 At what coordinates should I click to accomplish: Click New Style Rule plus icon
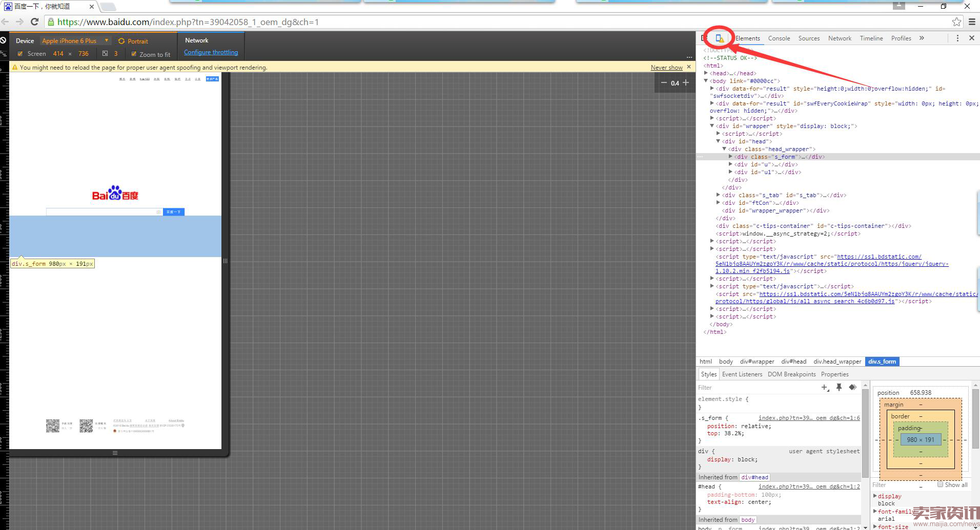tap(825, 388)
